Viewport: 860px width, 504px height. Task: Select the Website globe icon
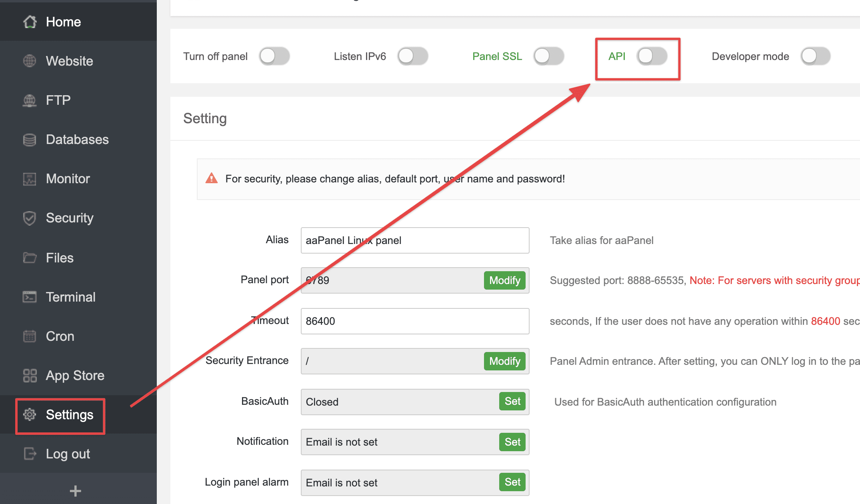tap(29, 61)
